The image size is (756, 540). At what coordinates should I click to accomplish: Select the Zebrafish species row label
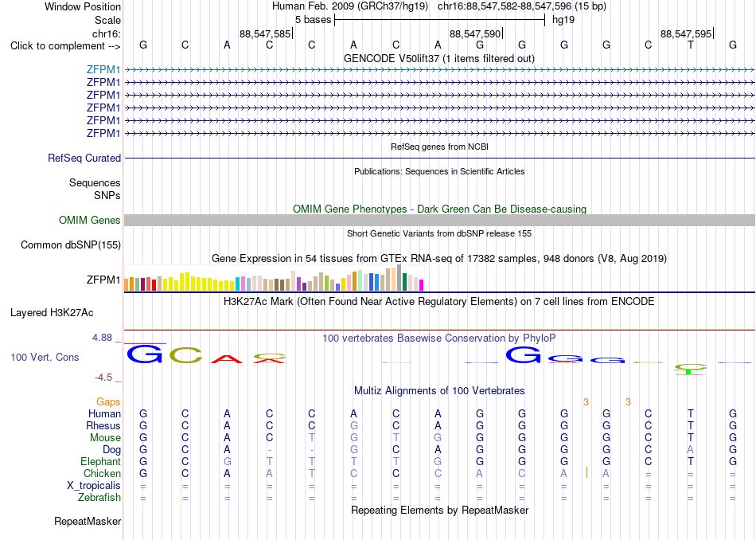coord(99,498)
